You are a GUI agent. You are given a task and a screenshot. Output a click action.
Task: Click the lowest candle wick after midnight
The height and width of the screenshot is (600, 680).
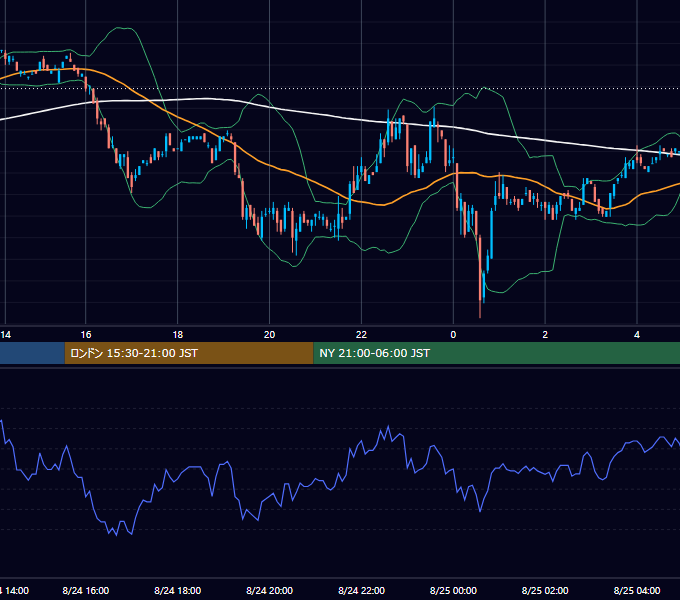click(x=480, y=309)
